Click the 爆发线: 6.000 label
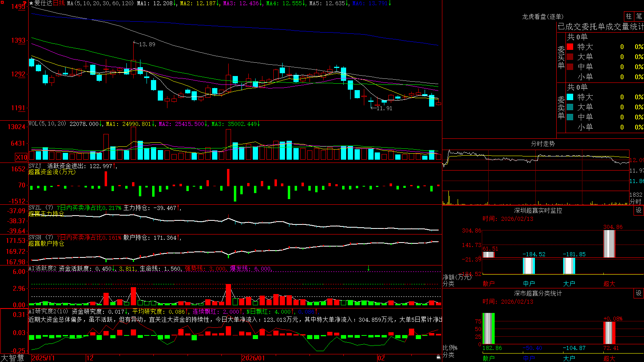Image resolution: width=644 pixels, height=362 pixels. tap(251, 268)
